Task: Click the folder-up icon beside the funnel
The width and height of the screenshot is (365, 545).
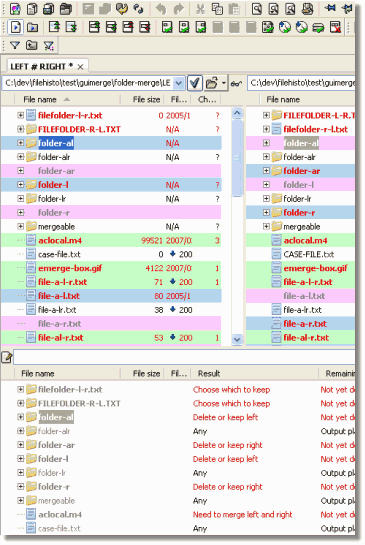Action: click(x=32, y=45)
